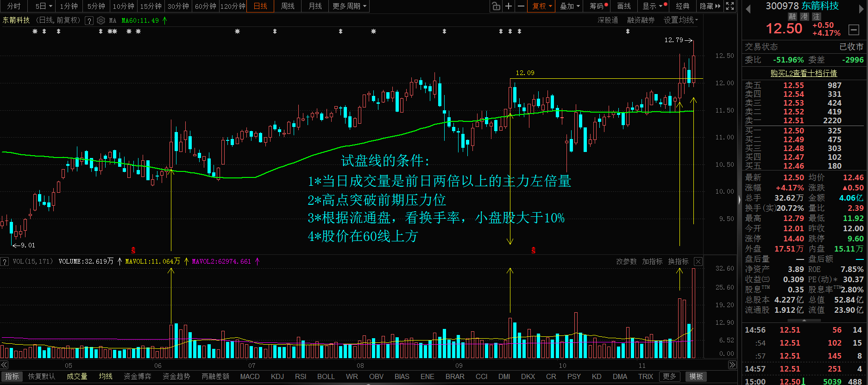Toggle 资金博弈 indicator
This screenshot has width=868, height=385.
click(138, 376)
